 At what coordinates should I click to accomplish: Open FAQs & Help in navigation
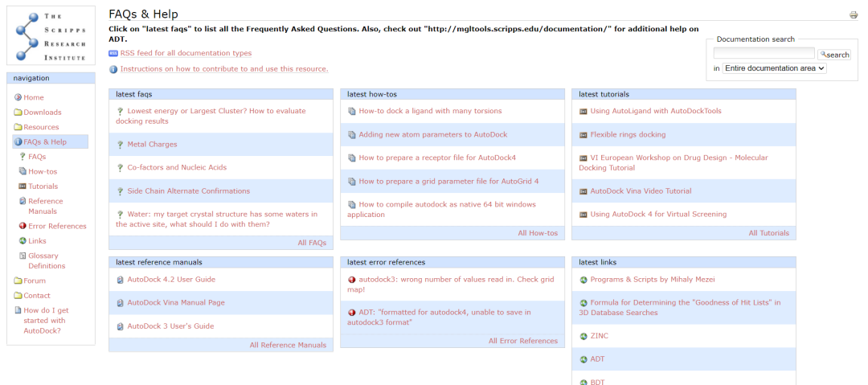pyautogui.click(x=45, y=141)
